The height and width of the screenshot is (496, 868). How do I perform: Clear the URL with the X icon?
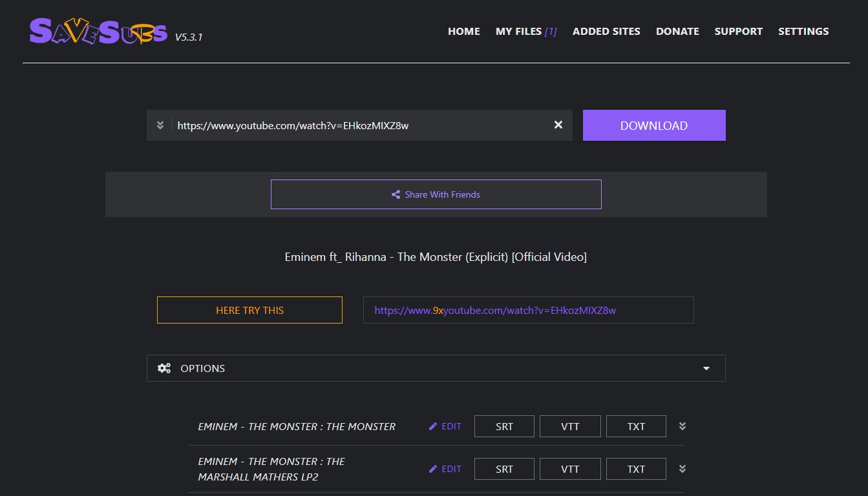[558, 125]
